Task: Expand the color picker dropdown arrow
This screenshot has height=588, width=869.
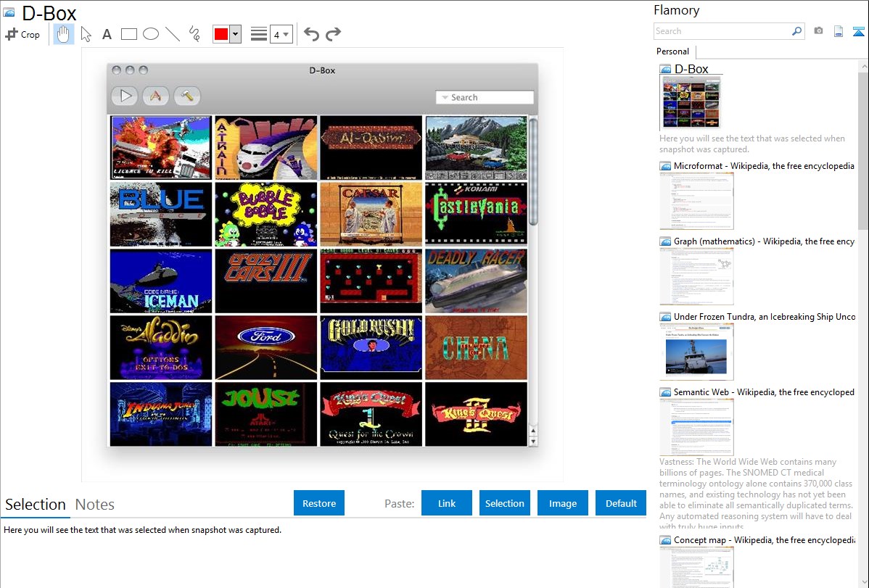Action: (236, 34)
